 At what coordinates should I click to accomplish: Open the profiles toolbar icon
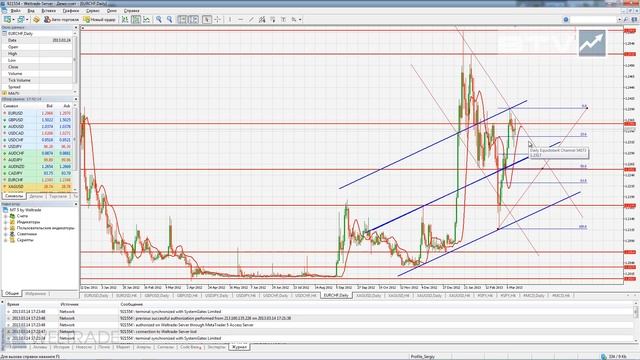21,19
